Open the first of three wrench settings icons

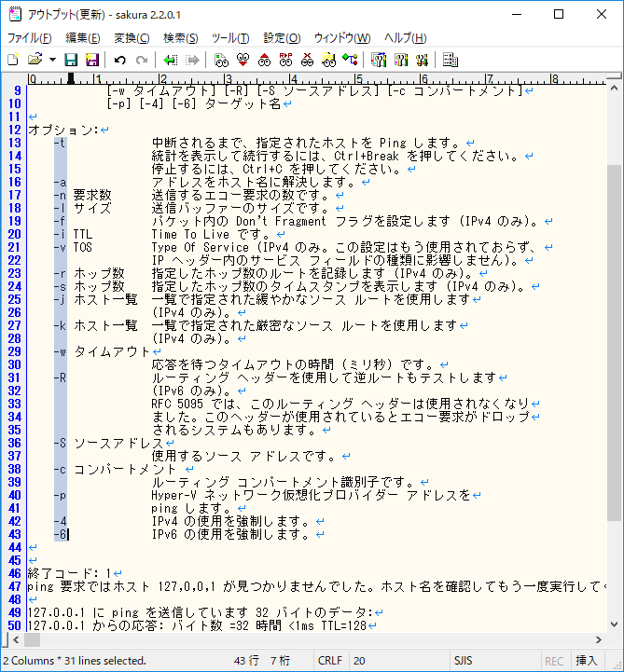379,60
